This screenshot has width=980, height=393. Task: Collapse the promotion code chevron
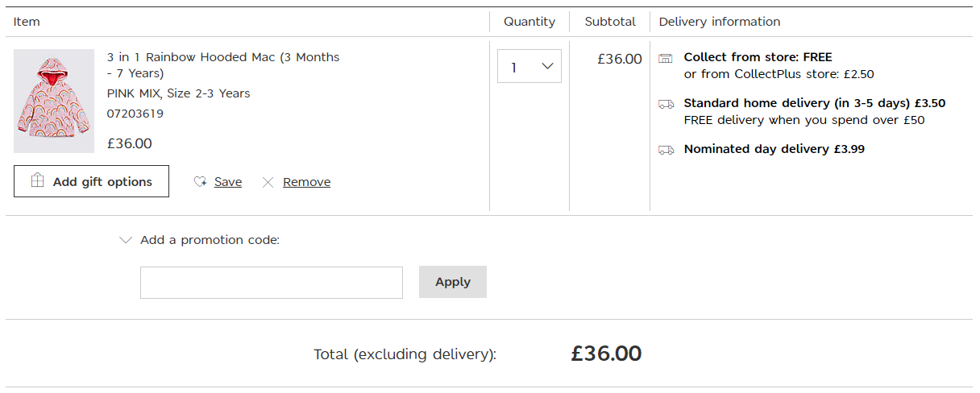coord(125,240)
